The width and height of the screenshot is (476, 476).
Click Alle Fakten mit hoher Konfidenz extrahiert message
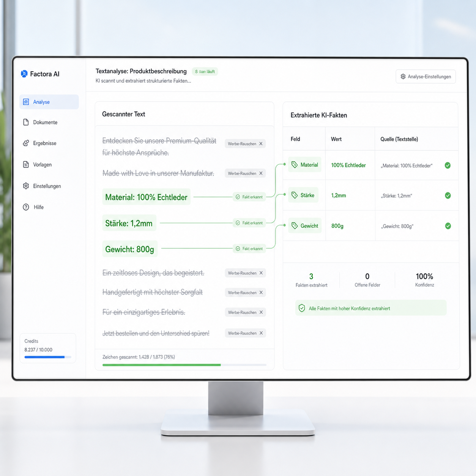pyautogui.click(x=349, y=309)
